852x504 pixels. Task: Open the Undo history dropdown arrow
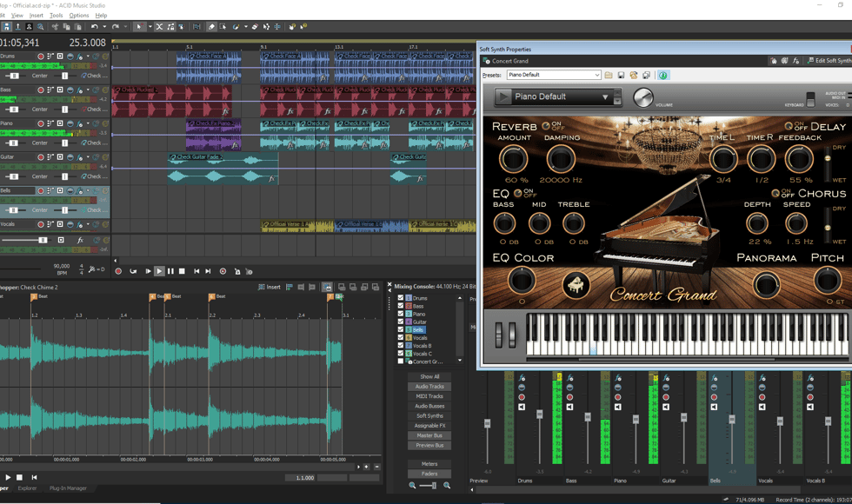tap(104, 26)
